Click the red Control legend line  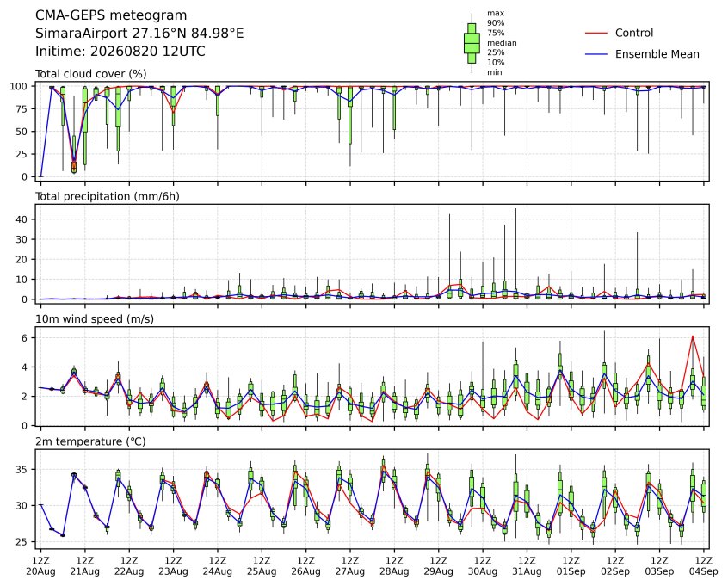click(596, 33)
